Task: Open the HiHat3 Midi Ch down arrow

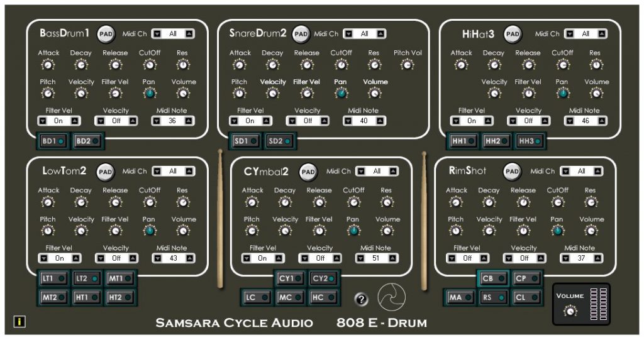Action: pos(570,34)
